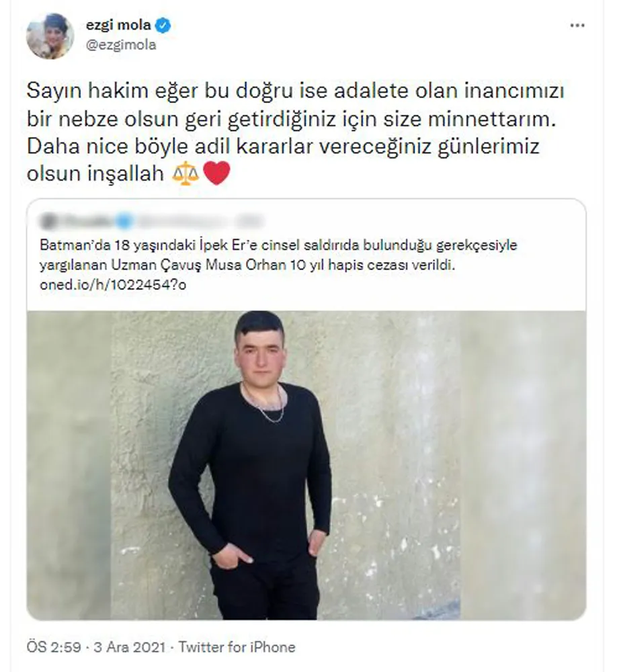Open the oned.io/h/1022454?o link
Screen dimensions: 619x672
tap(113, 285)
